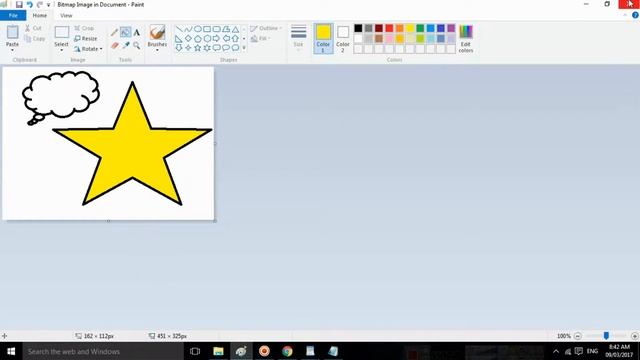Pick the green color swatch

pyautogui.click(x=420, y=28)
